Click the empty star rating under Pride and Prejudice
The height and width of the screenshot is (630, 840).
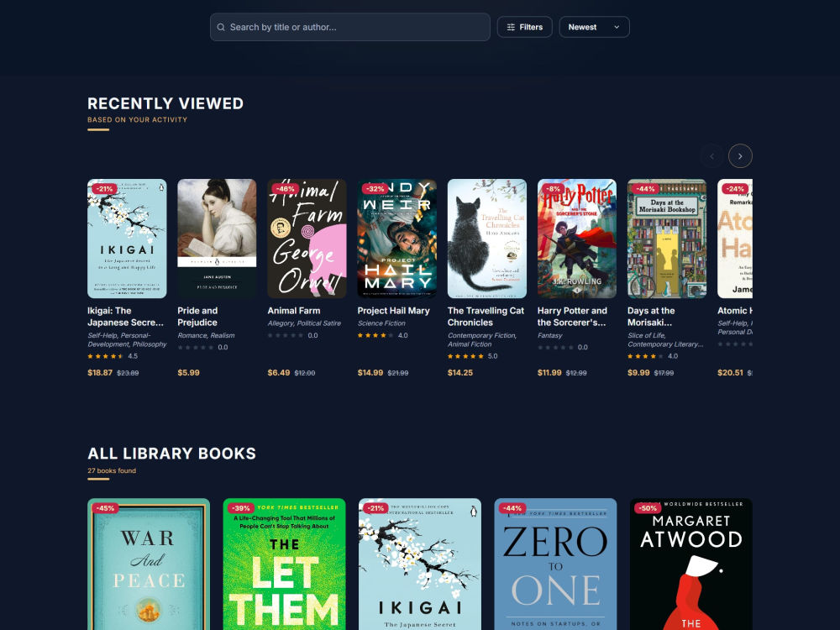[196, 347]
